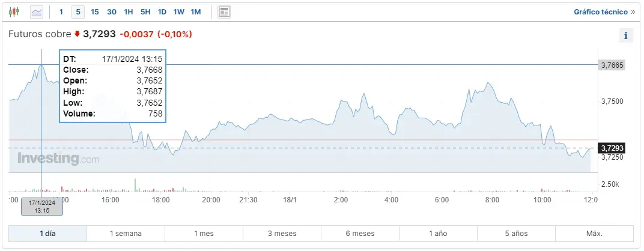Set the 1-minute interval
644x251 pixels.
pyautogui.click(x=61, y=11)
